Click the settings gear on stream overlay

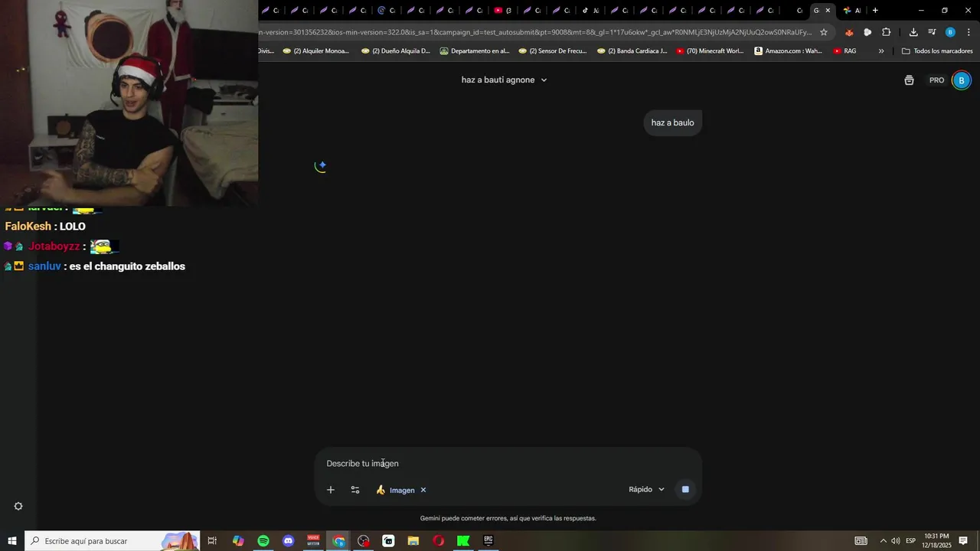tap(18, 506)
